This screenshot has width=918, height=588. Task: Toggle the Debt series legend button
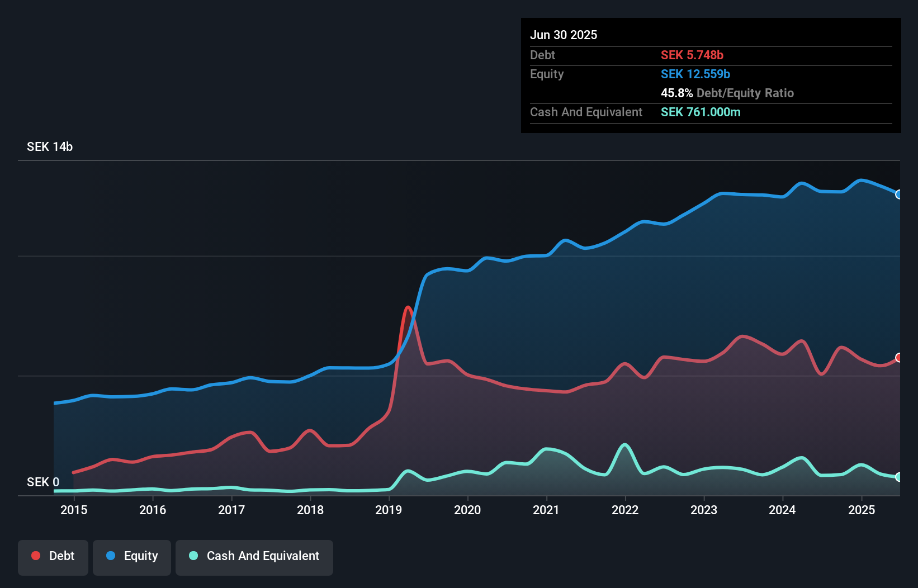tap(53, 557)
